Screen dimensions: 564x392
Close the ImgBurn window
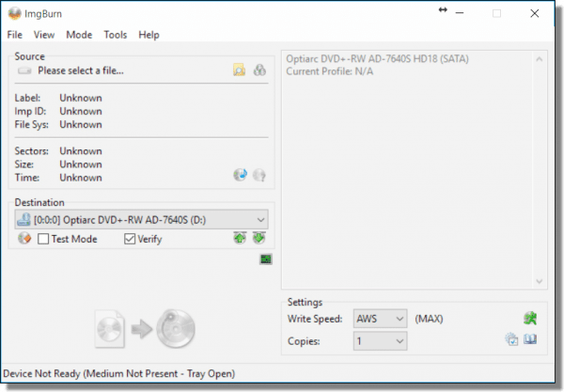tap(535, 13)
